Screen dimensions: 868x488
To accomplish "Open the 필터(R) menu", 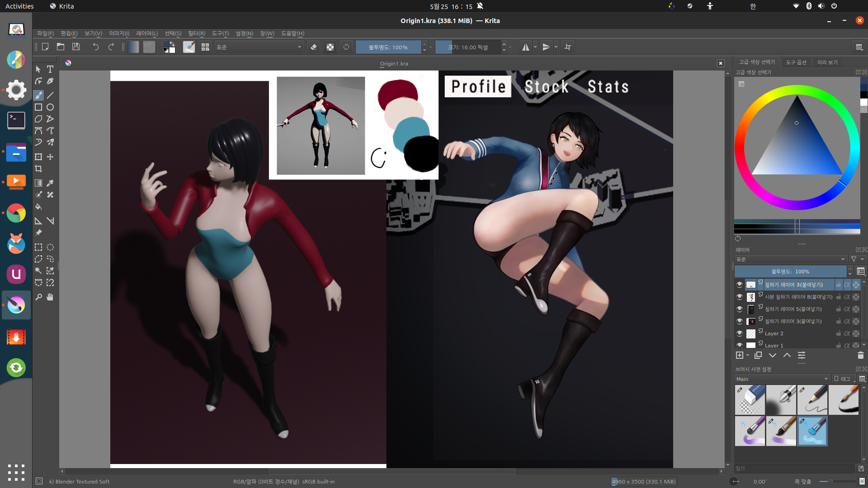I will [196, 33].
